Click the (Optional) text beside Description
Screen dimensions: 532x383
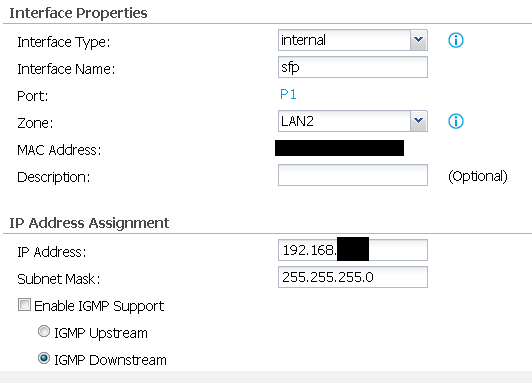(x=478, y=176)
